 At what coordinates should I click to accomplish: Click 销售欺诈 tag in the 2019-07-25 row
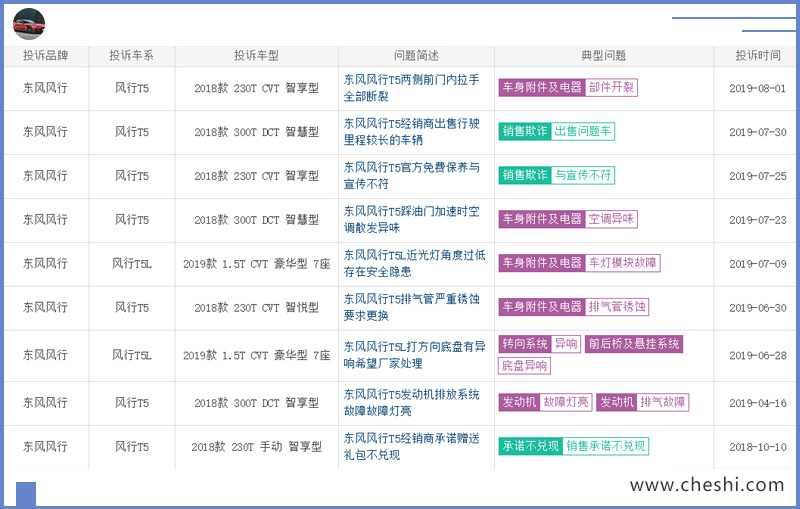pos(525,175)
